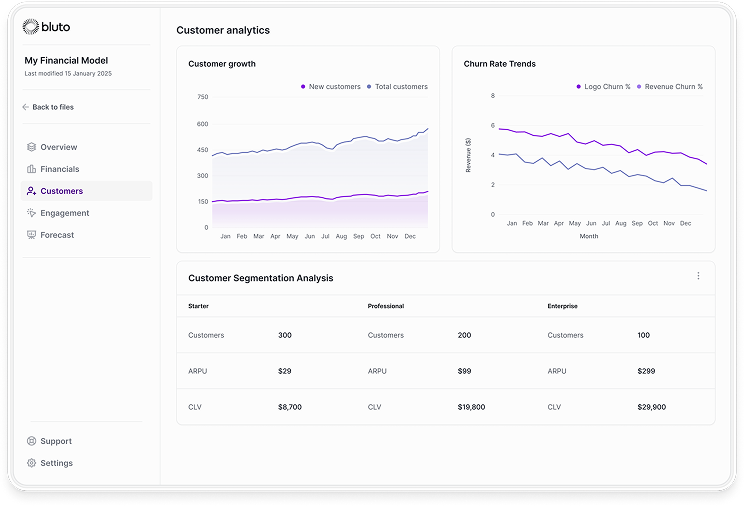Toggle the Revenue Churn % legend series

[670, 87]
